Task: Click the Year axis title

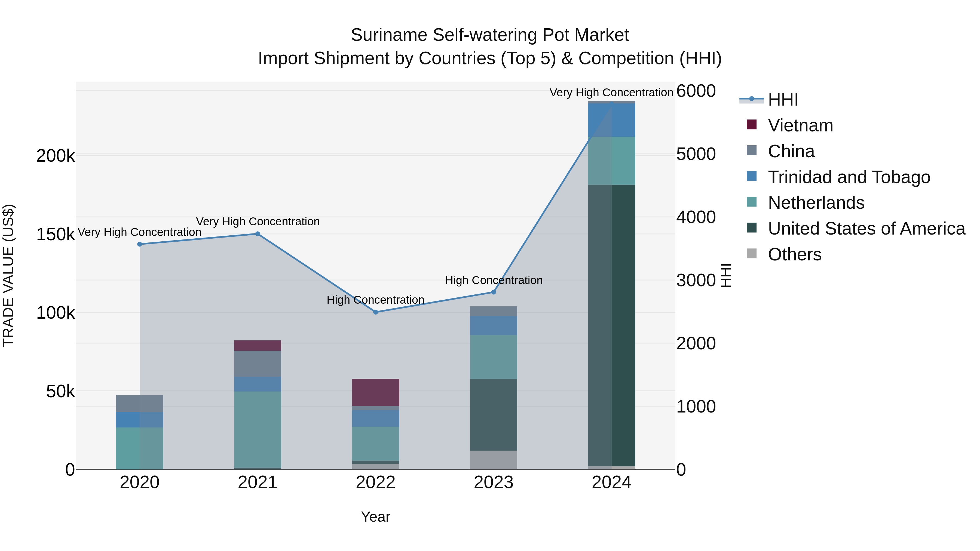Action: (x=375, y=517)
